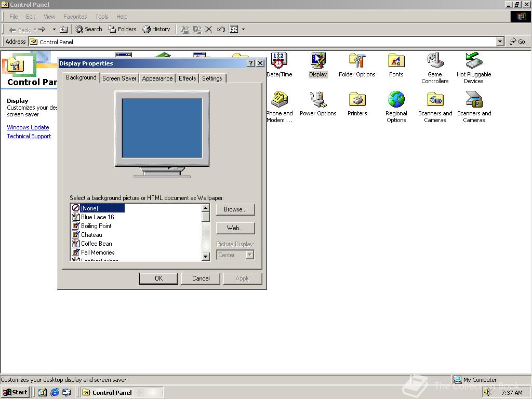
Task: Click the Move To toolbar icon
Action: point(184,30)
